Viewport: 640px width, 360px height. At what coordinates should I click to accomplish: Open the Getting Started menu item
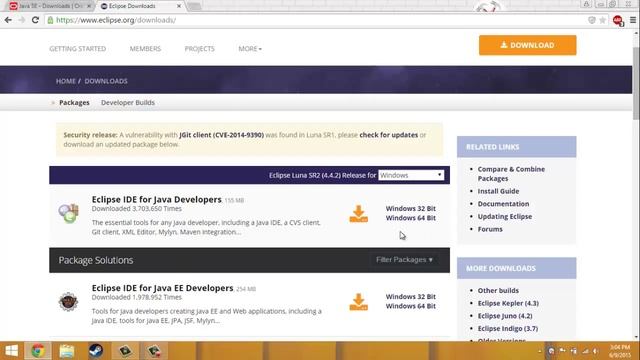(x=78, y=49)
